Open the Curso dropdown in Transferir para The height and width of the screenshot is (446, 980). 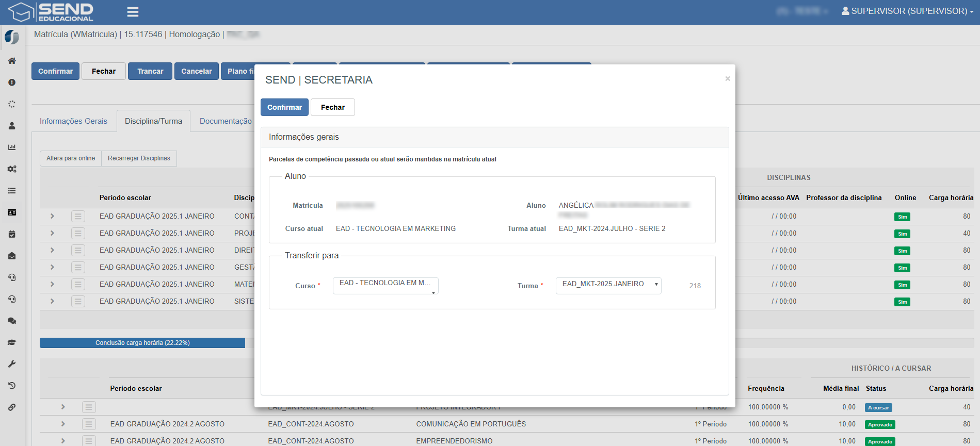point(385,286)
